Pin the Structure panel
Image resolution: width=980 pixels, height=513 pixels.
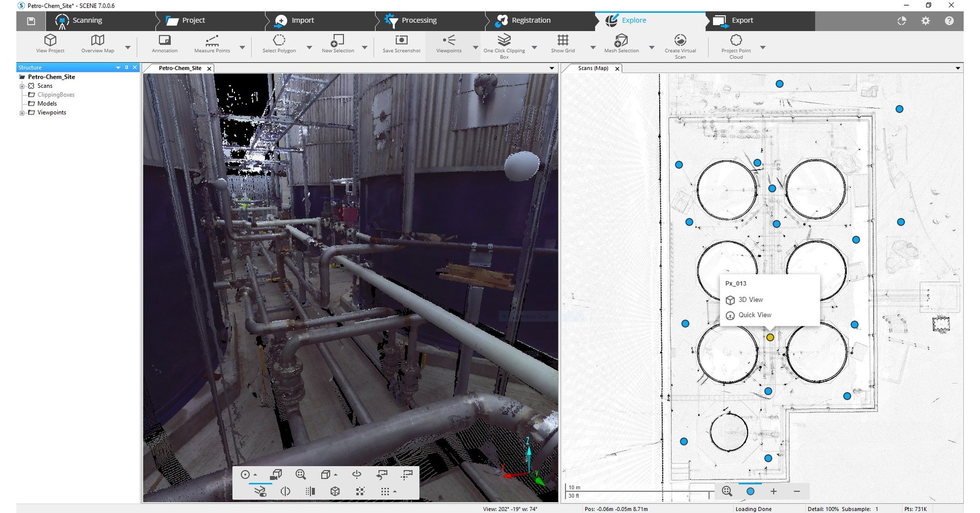pyautogui.click(x=126, y=67)
